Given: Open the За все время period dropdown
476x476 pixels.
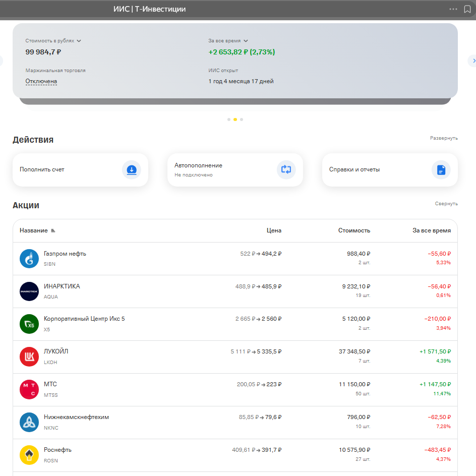Looking at the screenshot, I should [228, 41].
